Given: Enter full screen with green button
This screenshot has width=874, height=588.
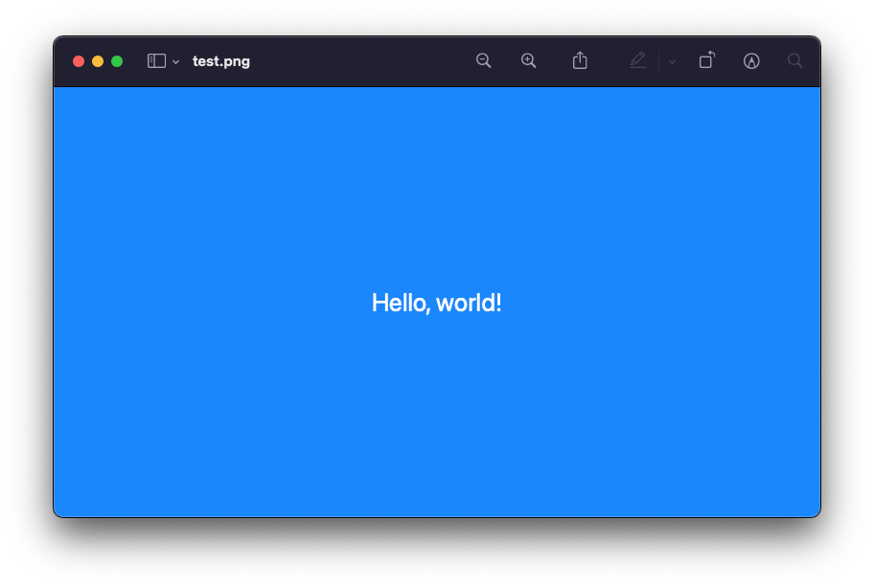Looking at the screenshot, I should coord(117,61).
